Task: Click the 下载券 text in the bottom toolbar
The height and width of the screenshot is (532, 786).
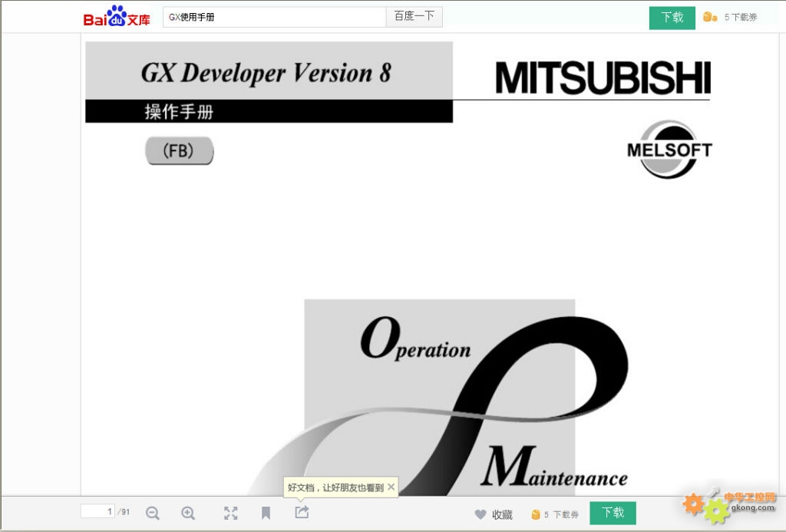Action: pos(566,514)
